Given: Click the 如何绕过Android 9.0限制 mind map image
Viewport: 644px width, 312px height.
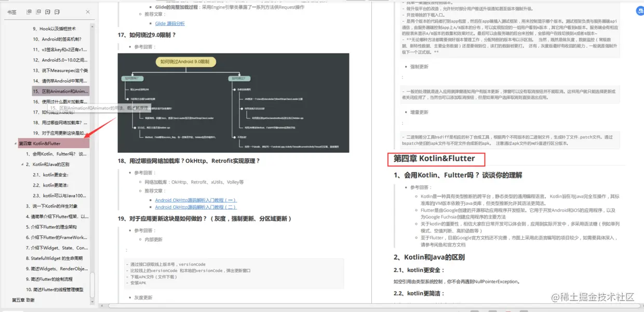Looking at the screenshot, I should (233, 103).
